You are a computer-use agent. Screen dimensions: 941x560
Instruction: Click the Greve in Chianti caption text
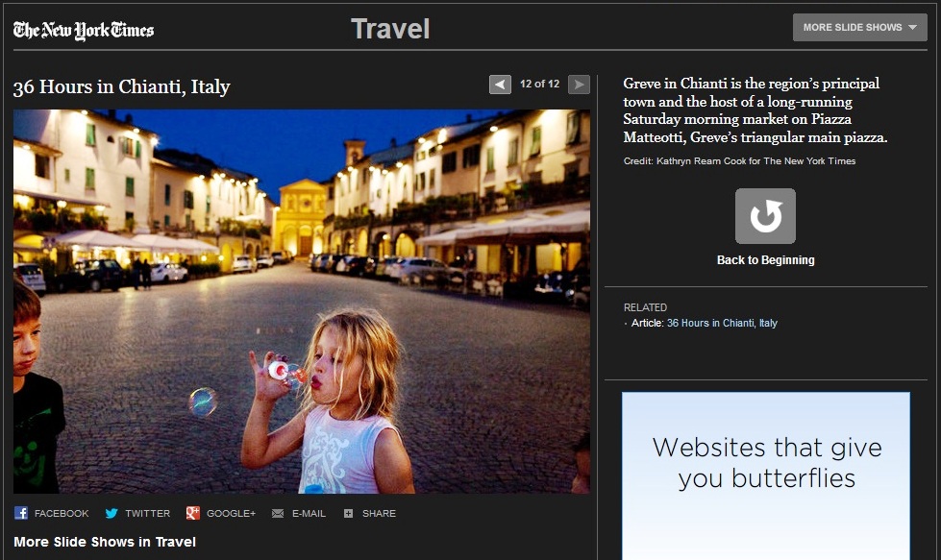coord(755,110)
